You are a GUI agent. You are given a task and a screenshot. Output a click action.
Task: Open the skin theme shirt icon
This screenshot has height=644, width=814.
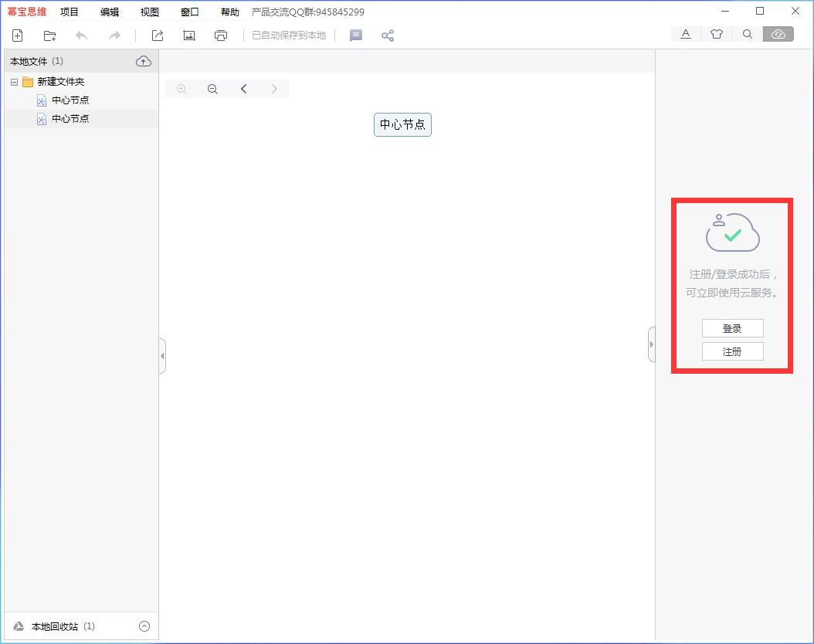tap(717, 34)
